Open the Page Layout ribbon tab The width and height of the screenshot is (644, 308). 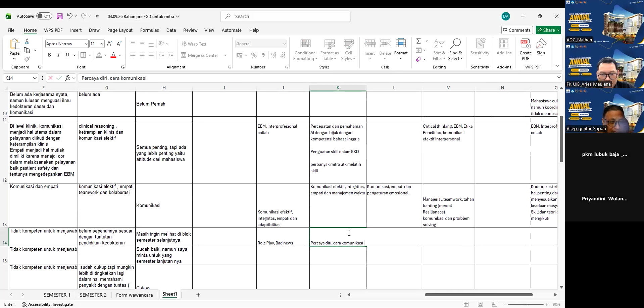click(x=120, y=30)
